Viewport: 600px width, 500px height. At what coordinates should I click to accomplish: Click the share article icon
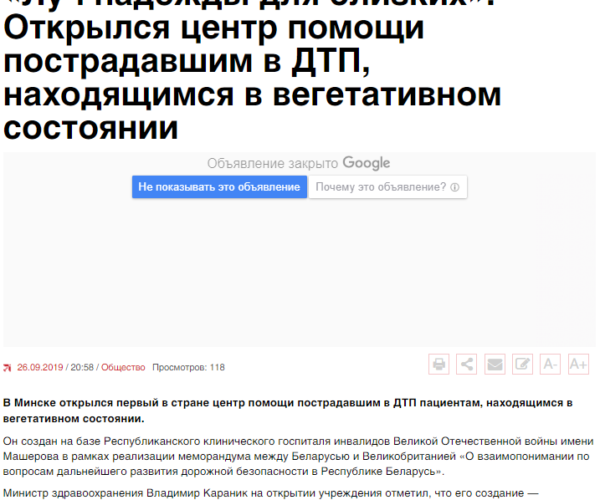[466, 364]
